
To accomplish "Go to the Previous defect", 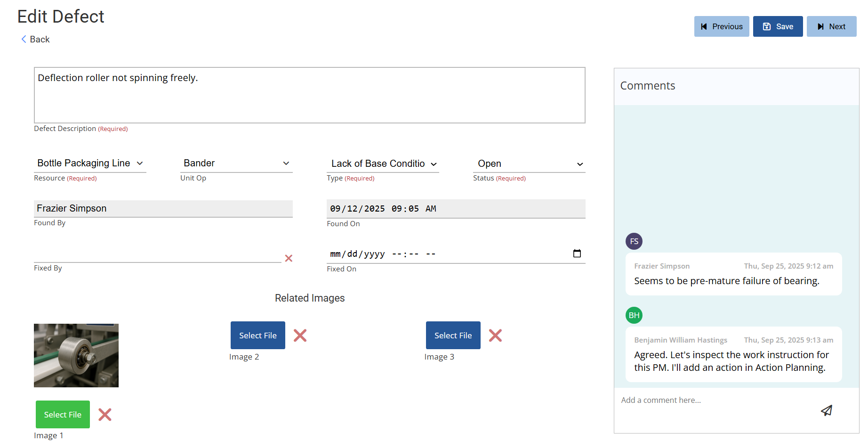I will tap(721, 26).
